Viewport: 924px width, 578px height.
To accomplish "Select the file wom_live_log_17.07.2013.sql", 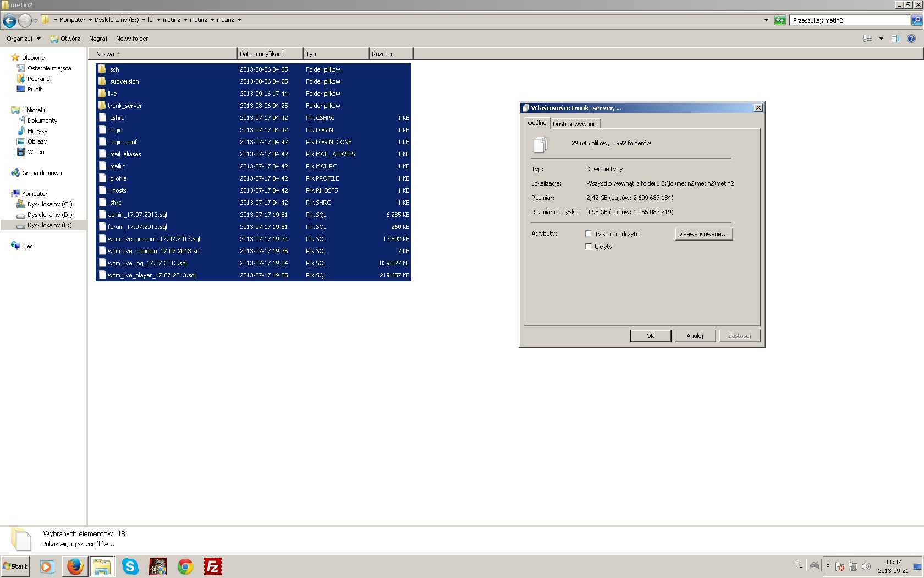I will (x=254, y=263).
